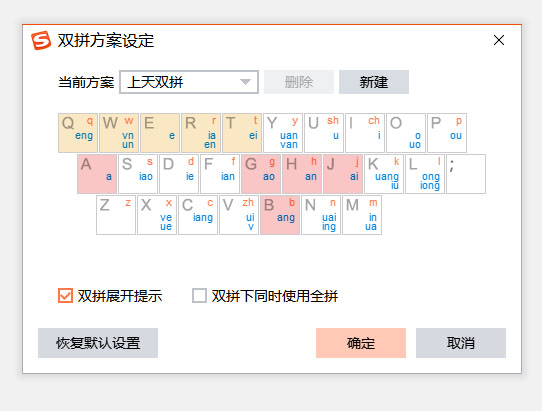Close the 双拼方案设定 dialog
This screenshot has height=411, width=542.
point(499,40)
